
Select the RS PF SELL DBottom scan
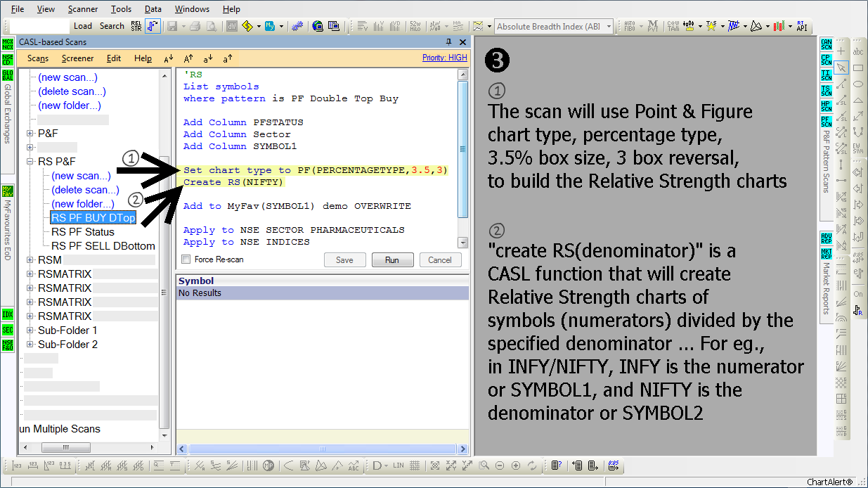pyautogui.click(x=103, y=246)
